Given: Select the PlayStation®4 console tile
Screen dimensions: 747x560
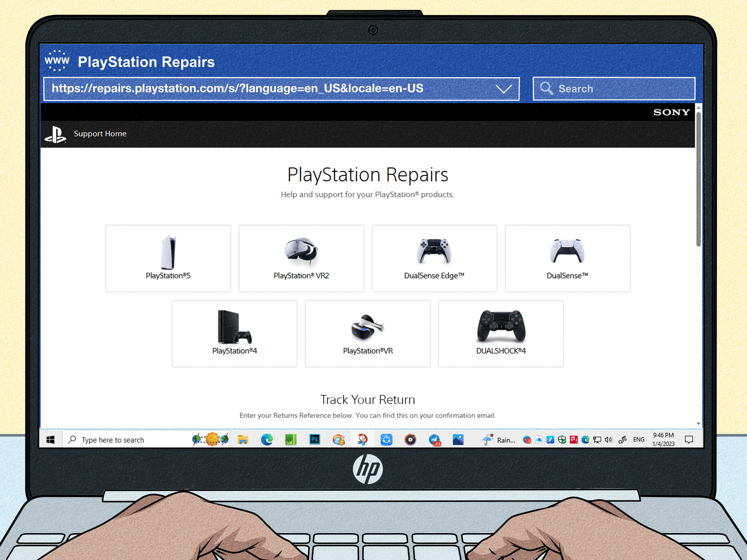Looking at the screenshot, I should tap(234, 333).
